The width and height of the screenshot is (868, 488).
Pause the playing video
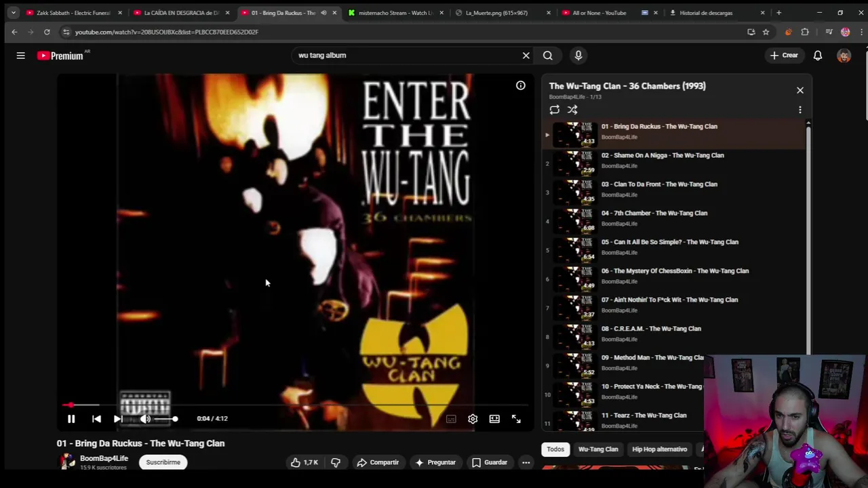[x=71, y=419]
